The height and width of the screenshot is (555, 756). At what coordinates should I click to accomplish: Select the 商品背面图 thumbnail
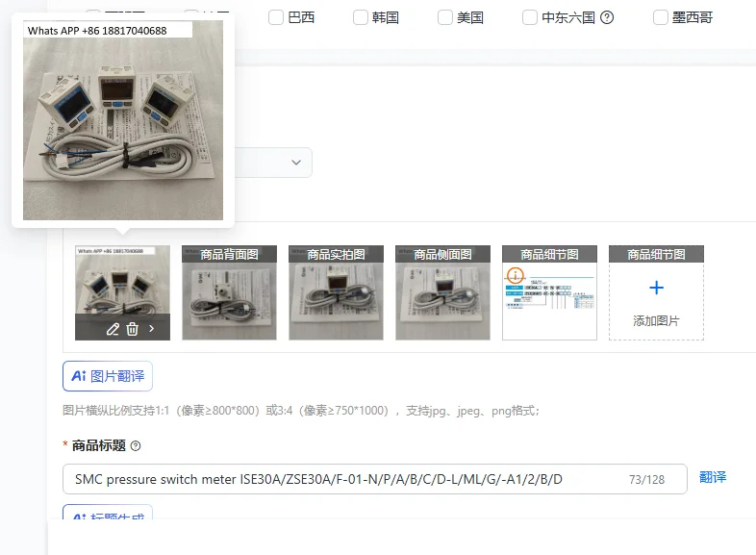[230, 292]
